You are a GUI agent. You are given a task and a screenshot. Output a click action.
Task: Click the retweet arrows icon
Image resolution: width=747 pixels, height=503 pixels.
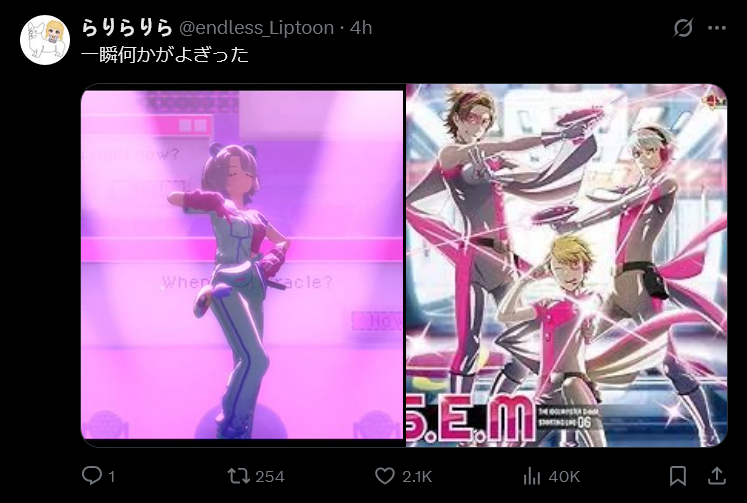point(238,476)
